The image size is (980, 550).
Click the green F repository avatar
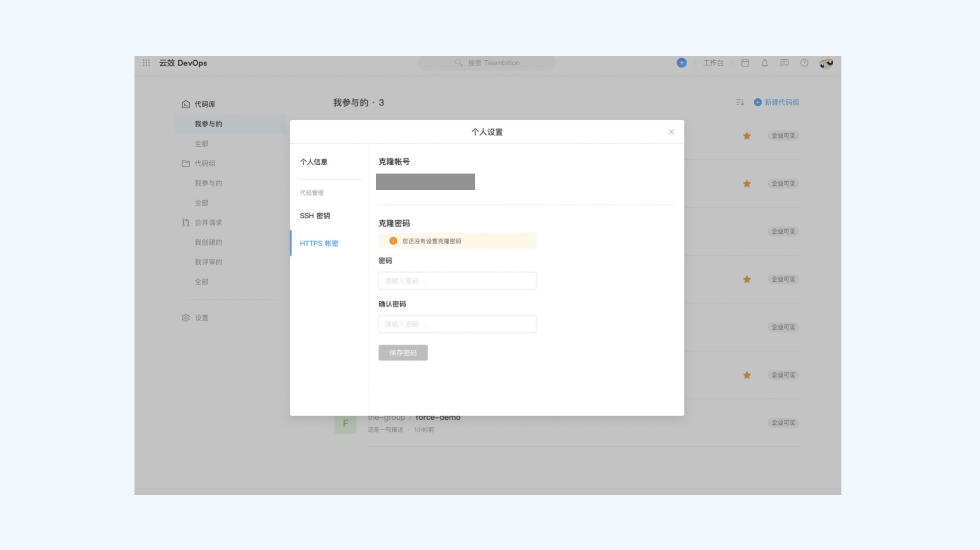click(345, 424)
